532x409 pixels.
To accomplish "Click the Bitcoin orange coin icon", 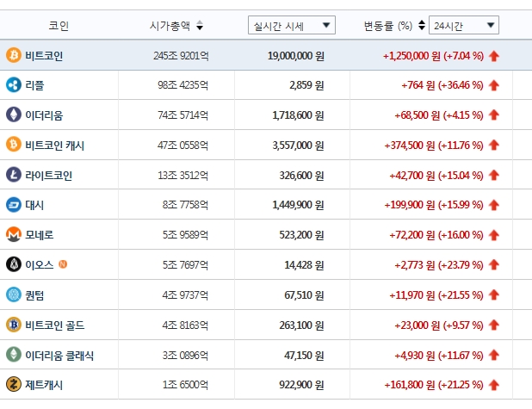I will coord(14,55).
